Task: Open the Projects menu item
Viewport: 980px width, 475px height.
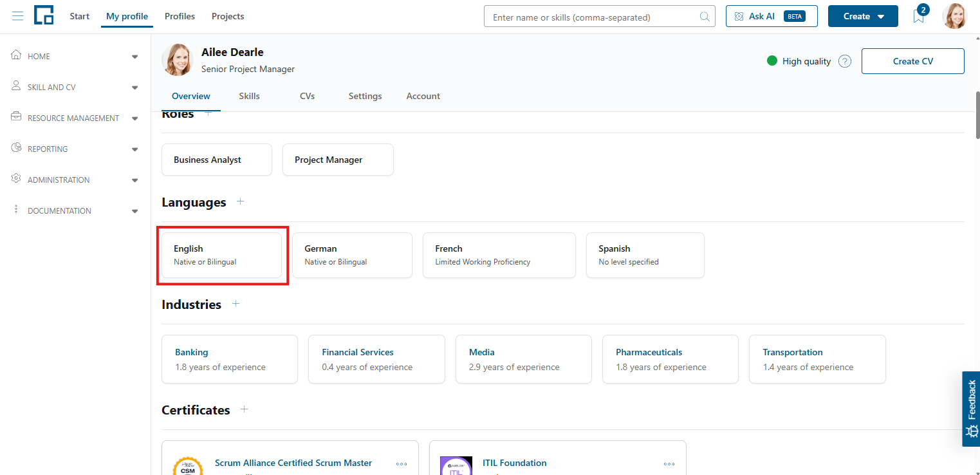Action: pos(228,16)
